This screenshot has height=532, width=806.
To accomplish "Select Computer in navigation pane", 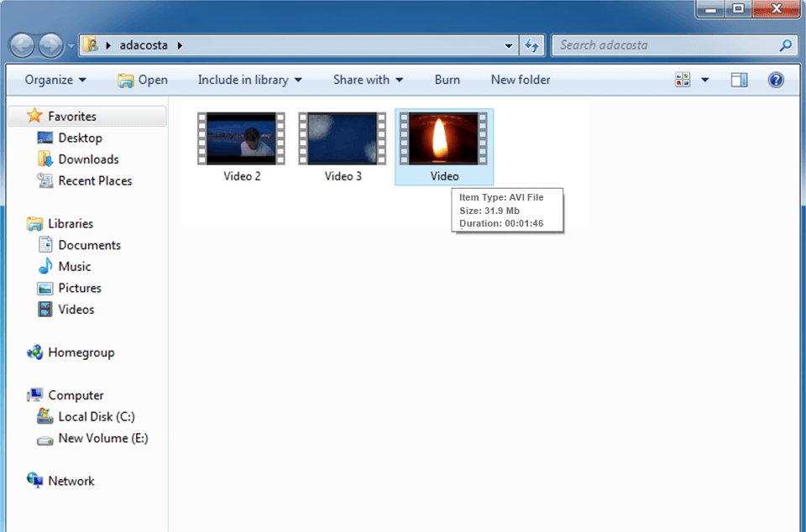I will 76,395.
